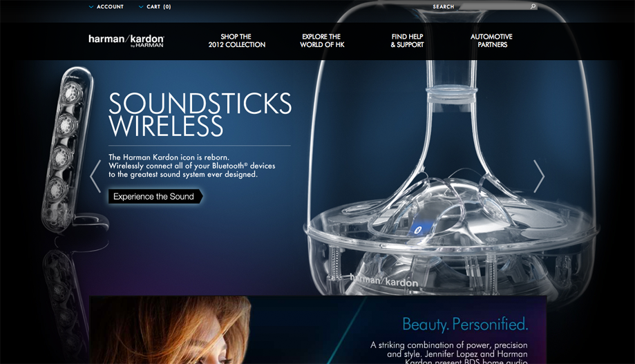Click the transparent subwoofer product image
Screen dimensions: 635x364
pos(450,154)
